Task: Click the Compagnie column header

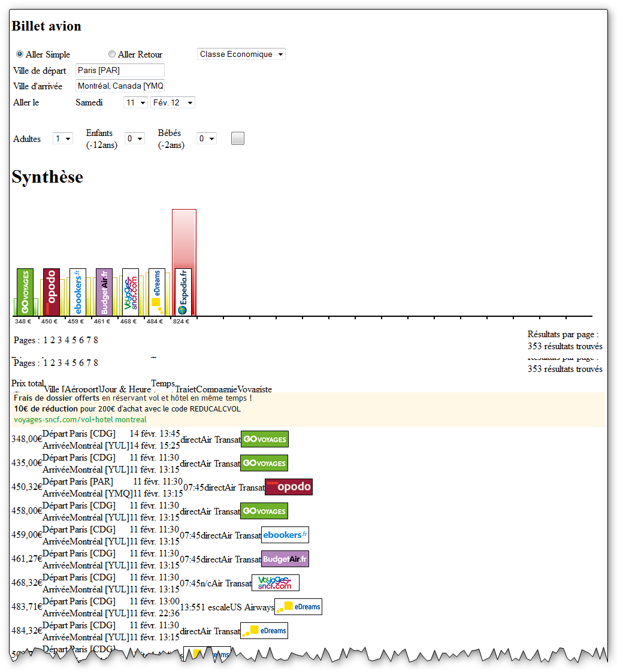Action: pos(216,389)
